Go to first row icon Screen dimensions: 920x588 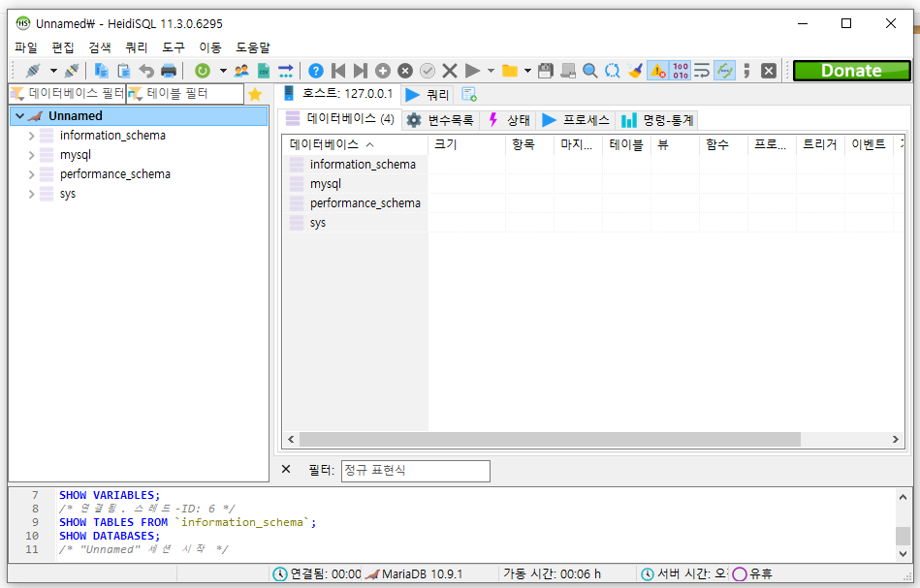coord(338,71)
